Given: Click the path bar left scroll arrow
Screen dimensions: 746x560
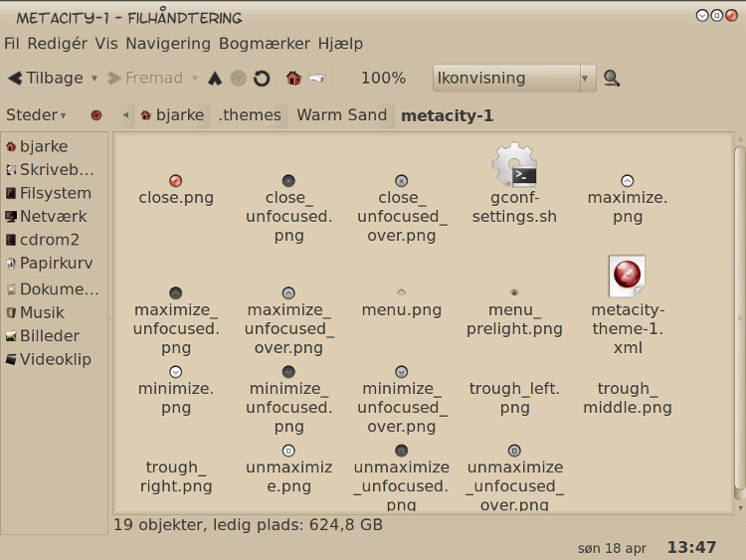Looking at the screenshot, I should coord(125,115).
